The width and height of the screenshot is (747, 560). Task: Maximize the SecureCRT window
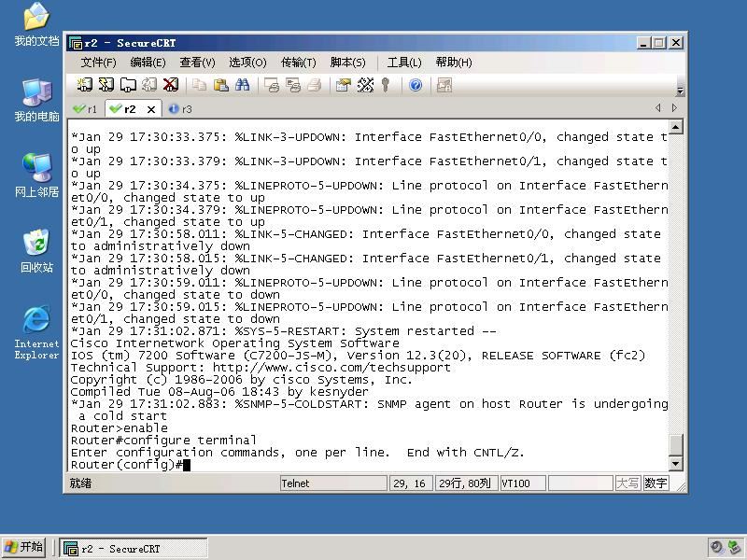tap(659, 43)
